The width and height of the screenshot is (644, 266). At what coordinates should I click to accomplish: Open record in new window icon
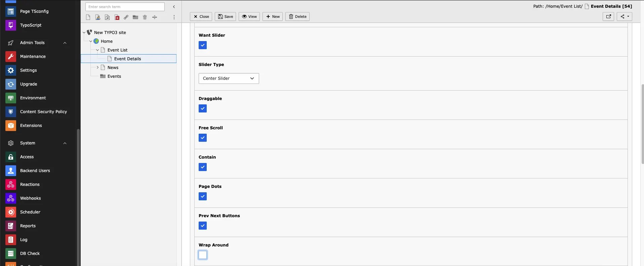click(x=608, y=16)
